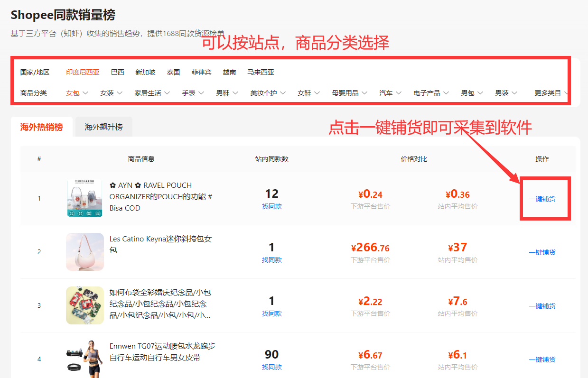Click 一键铺货 for RAVEL POUCH ORGANIZER
588x378 pixels.
click(542, 199)
